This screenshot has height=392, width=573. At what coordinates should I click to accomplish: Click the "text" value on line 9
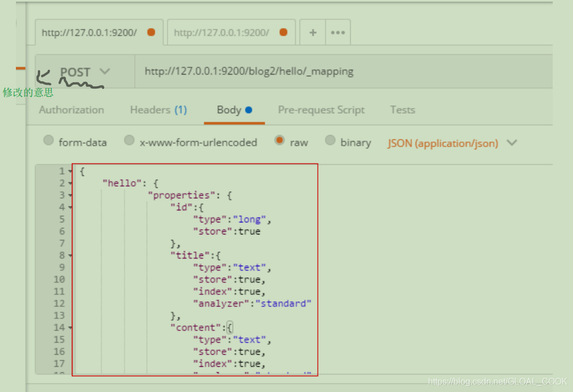tap(250, 267)
